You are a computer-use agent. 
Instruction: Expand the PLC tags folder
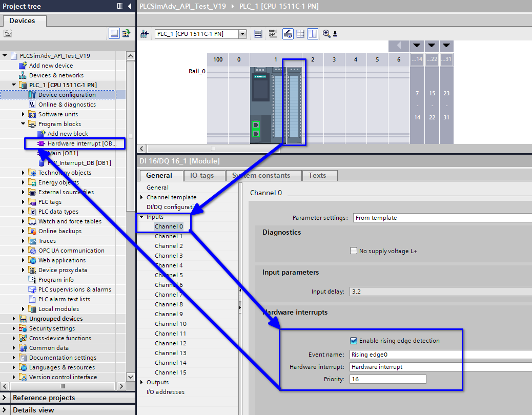(x=23, y=202)
